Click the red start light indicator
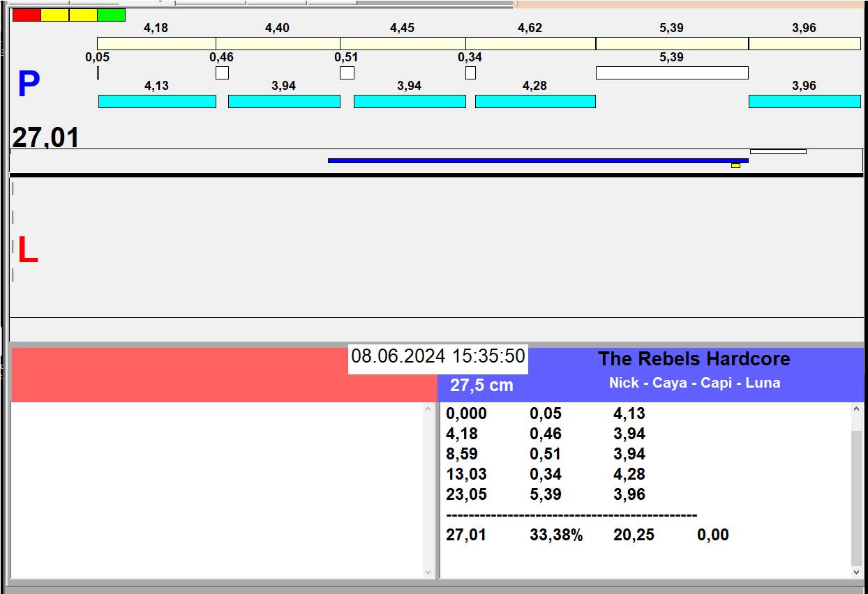Screen dimensions: 868x594 pos(27,15)
